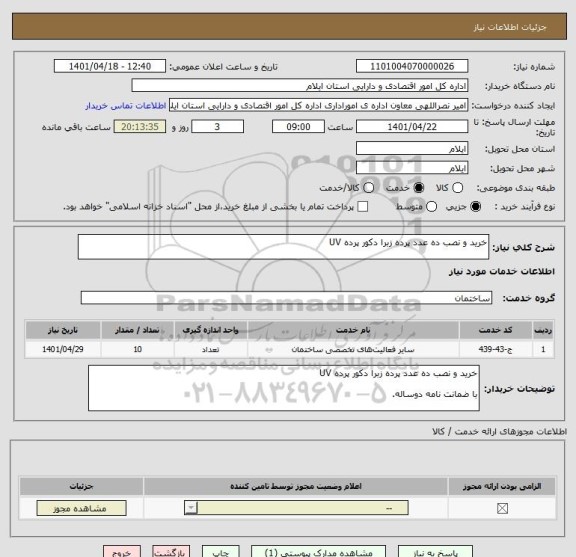Click service code ج-43-439 cell
Viewport: 576px width, 557px height.
click(495, 349)
